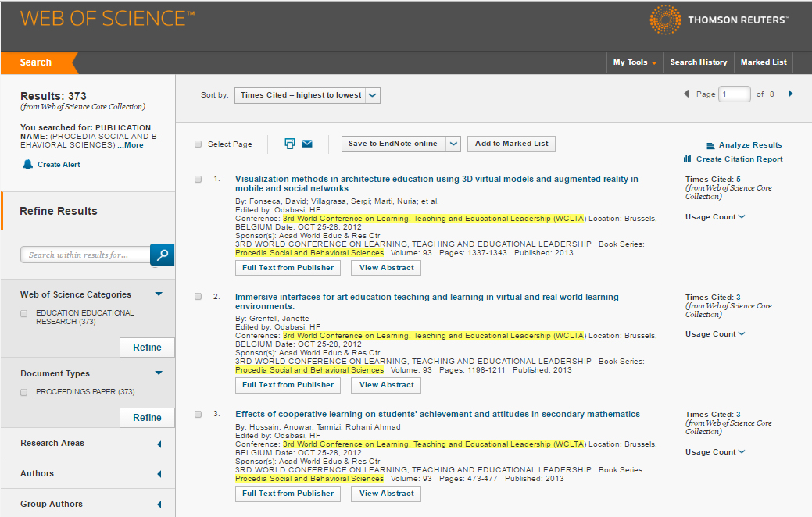The height and width of the screenshot is (517, 812).
Task: Open the My Tools menu
Action: point(635,62)
